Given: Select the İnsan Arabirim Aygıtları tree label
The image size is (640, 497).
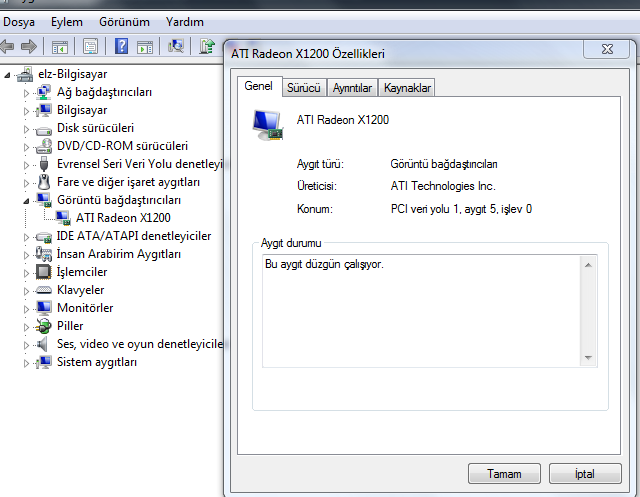Looking at the screenshot, I should (119, 254).
